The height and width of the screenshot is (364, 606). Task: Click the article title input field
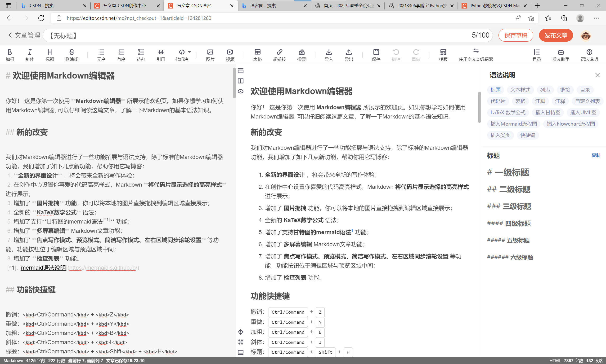click(246, 35)
